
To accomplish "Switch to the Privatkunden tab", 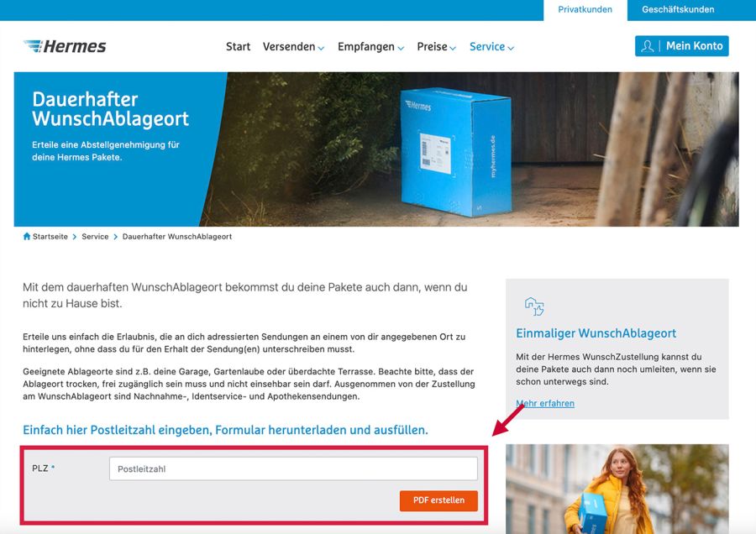I will point(585,9).
